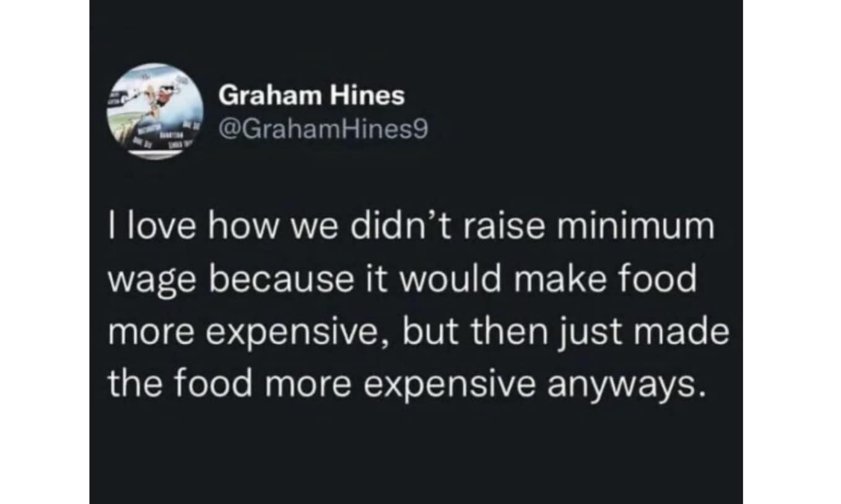Open the "Graham Hines" display name link
The height and width of the screenshot is (504, 841).
pyautogui.click(x=312, y=95)
